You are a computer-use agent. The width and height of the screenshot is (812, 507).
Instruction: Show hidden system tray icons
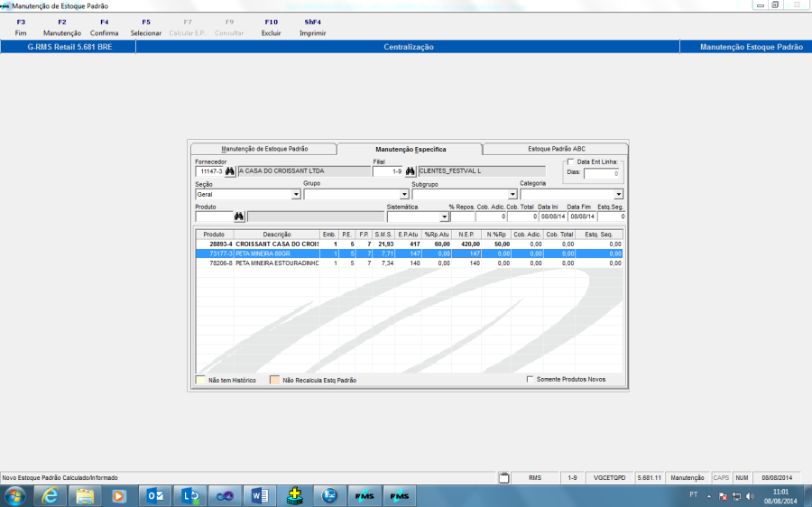click(x=709, y=496)
